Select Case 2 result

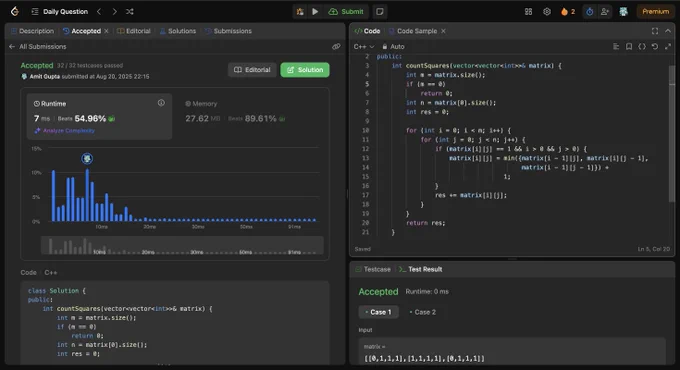click(422, 312)
